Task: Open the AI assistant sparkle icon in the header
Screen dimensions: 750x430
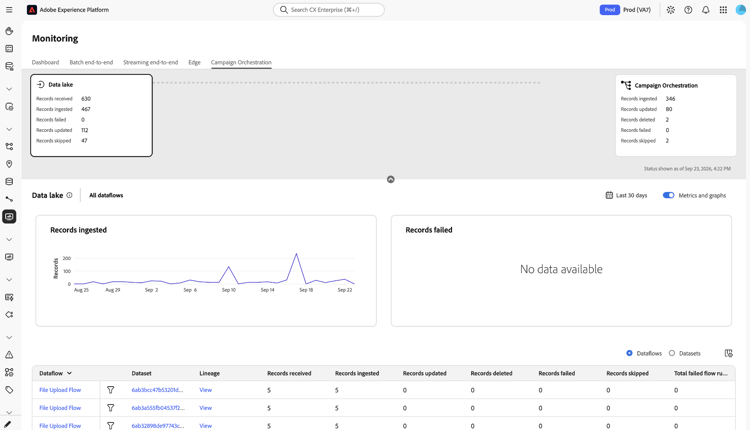Action: coord(671,10)
